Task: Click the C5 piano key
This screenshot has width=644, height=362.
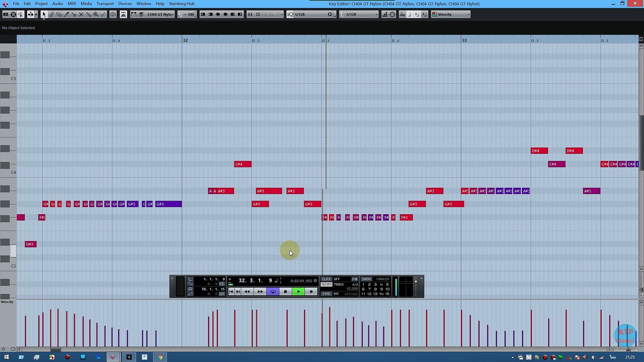Action: (x=8, y=78)
